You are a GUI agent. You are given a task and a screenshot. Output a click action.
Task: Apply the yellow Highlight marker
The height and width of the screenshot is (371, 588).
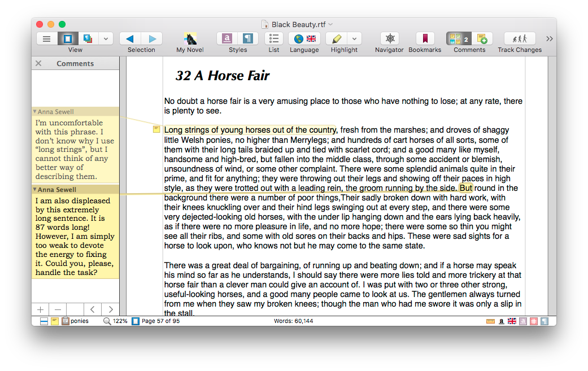coord(337,38)
